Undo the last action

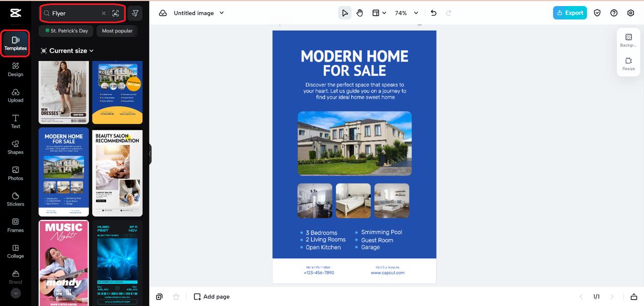point(434,13)
